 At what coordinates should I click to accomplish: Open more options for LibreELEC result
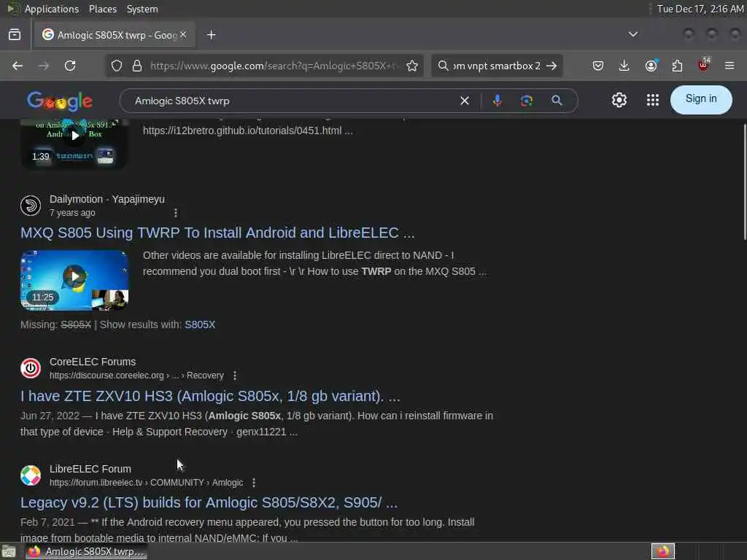pyautogui.click(x=254, y=483)
